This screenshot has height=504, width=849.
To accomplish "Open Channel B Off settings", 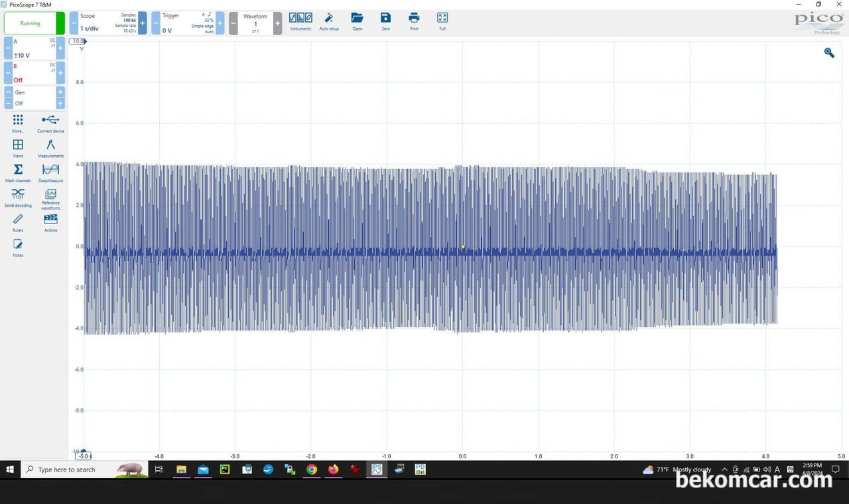I will pos(34,73).
